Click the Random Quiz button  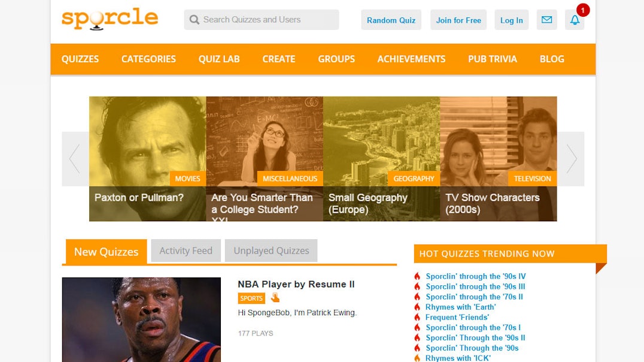[x=391, y=20]
